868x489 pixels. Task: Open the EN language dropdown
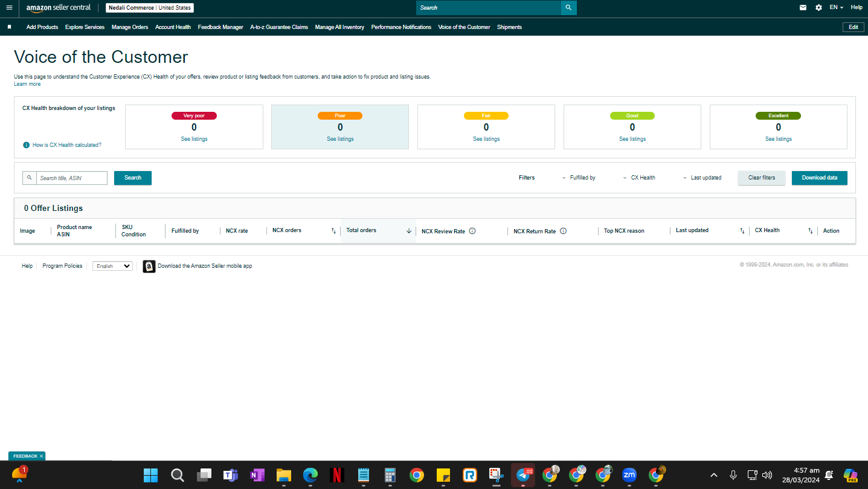[837, 7]
